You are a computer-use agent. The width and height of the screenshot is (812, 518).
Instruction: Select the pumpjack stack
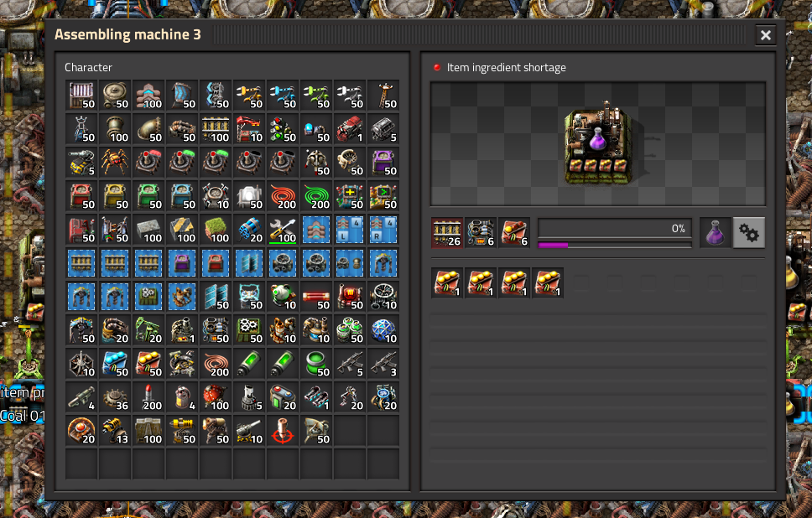[148, 330]
